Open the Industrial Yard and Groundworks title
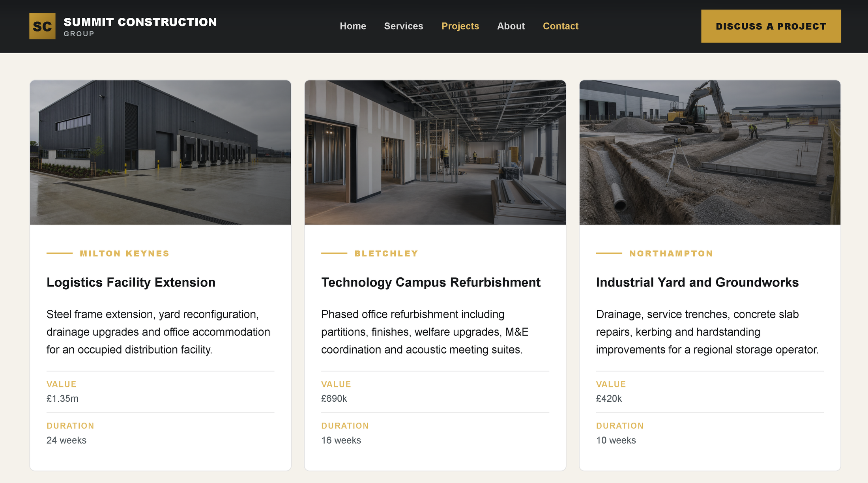Viewport: 868px width, 483px height. point(697,283)
